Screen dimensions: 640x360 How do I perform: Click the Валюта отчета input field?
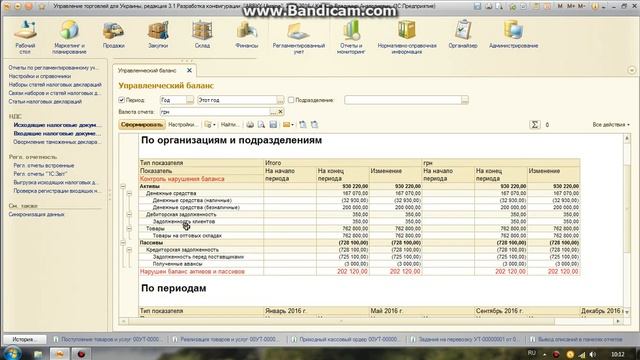[214, 111]
